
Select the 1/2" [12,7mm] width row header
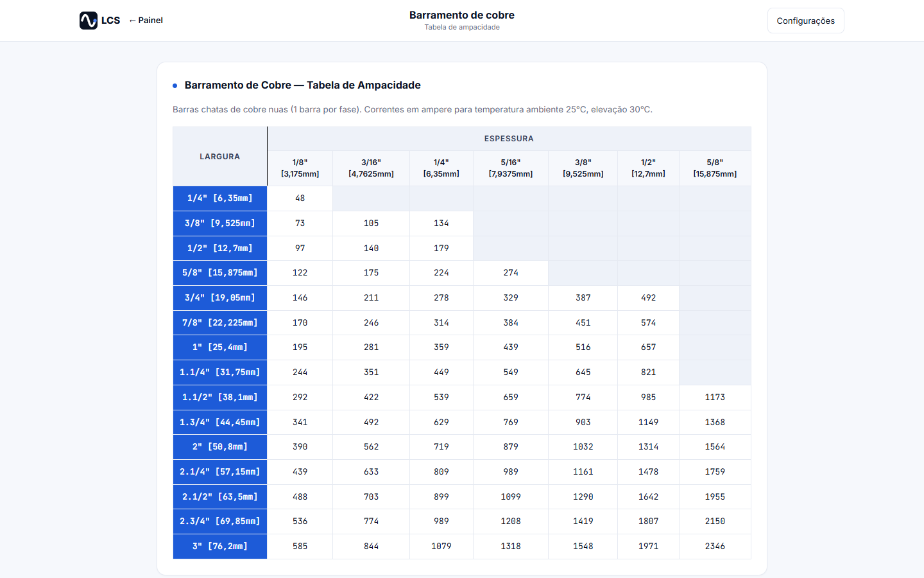[x=220, y=249]
